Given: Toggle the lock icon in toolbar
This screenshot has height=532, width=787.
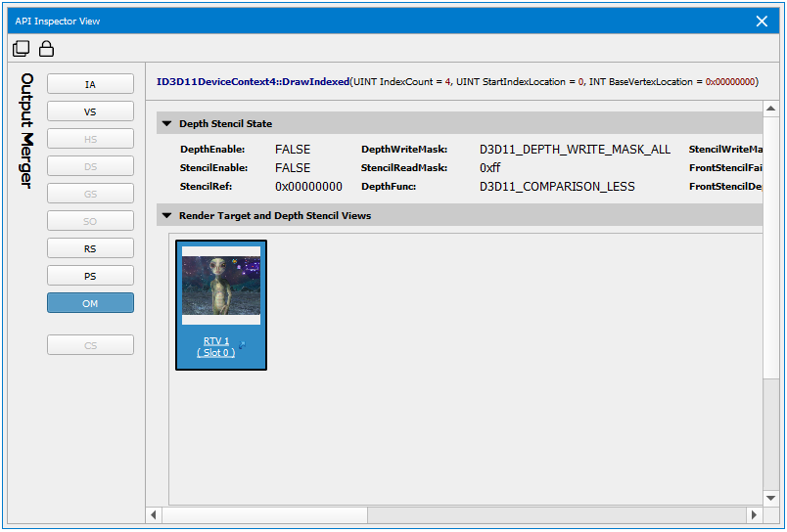Looking at the screenshot, I should (x=46, y=49).
